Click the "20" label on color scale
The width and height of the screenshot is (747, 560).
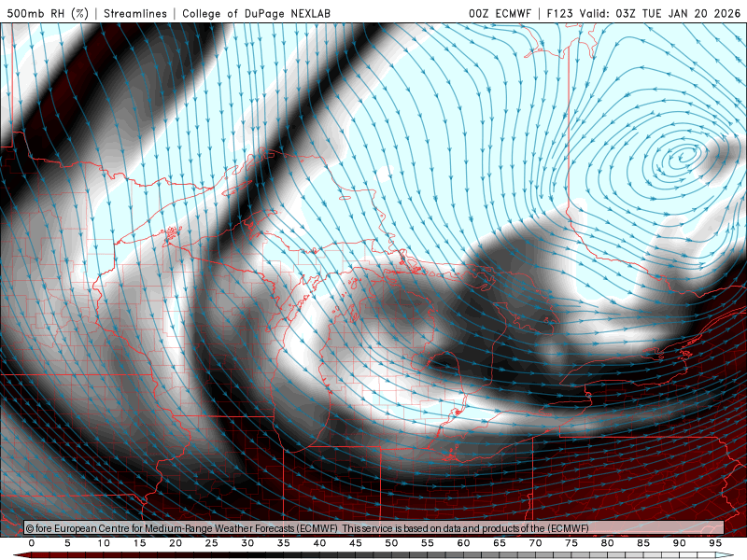pos(176,543)
